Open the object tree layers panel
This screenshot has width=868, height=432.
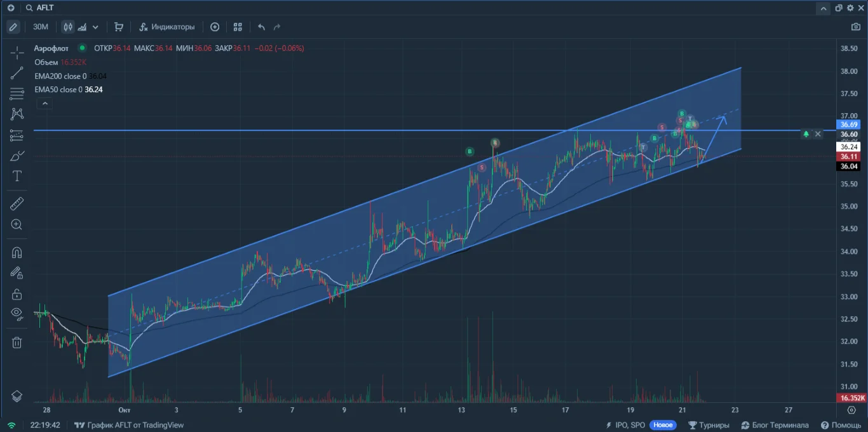click(x=17, y=396)
